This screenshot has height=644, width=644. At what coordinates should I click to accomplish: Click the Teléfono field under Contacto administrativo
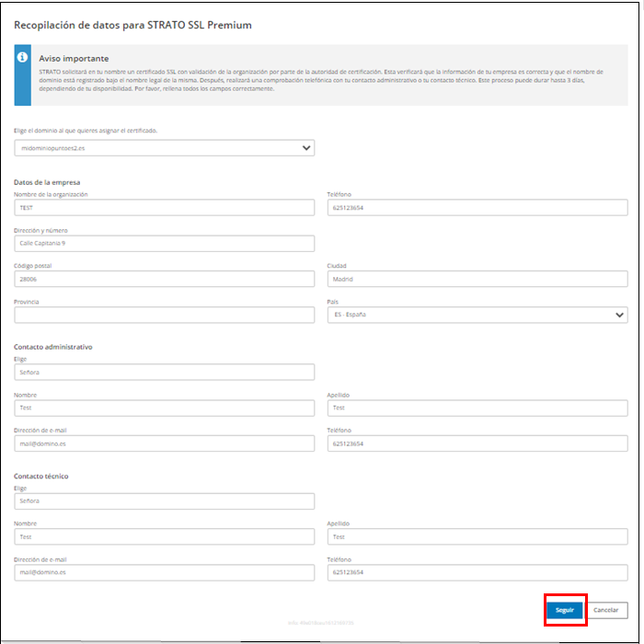pos(477,443)
